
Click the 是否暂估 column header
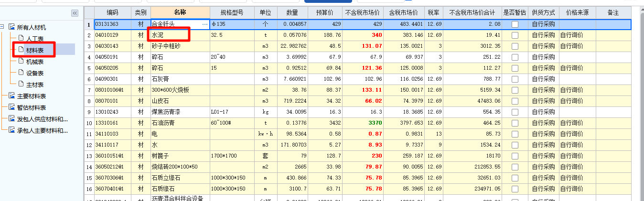515,12
